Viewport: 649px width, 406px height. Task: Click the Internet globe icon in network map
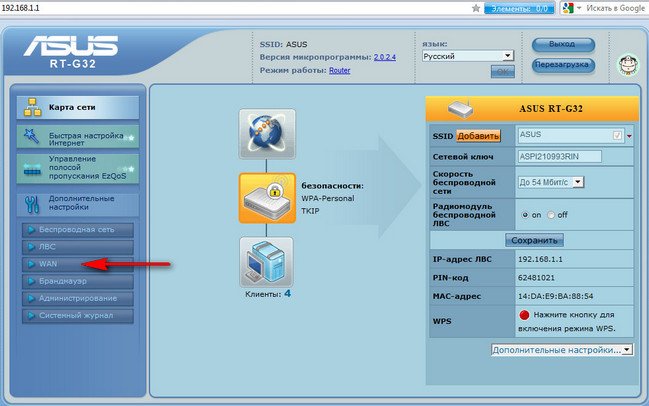pyautogui.click(x=267, y=132)
